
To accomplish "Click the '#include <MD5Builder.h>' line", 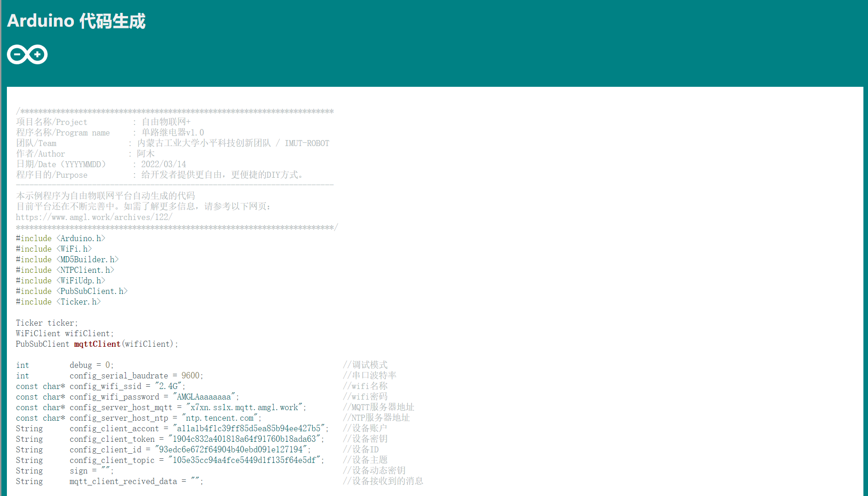I will [67, 259].
